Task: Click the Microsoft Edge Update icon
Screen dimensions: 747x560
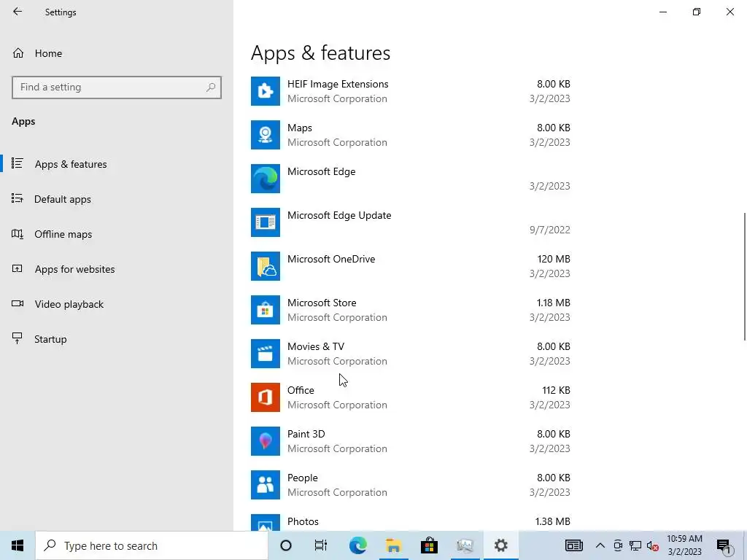Action: click(266, 222)
